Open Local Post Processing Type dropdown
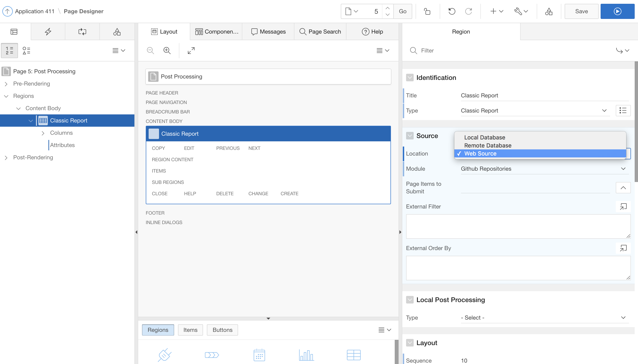 542,317
